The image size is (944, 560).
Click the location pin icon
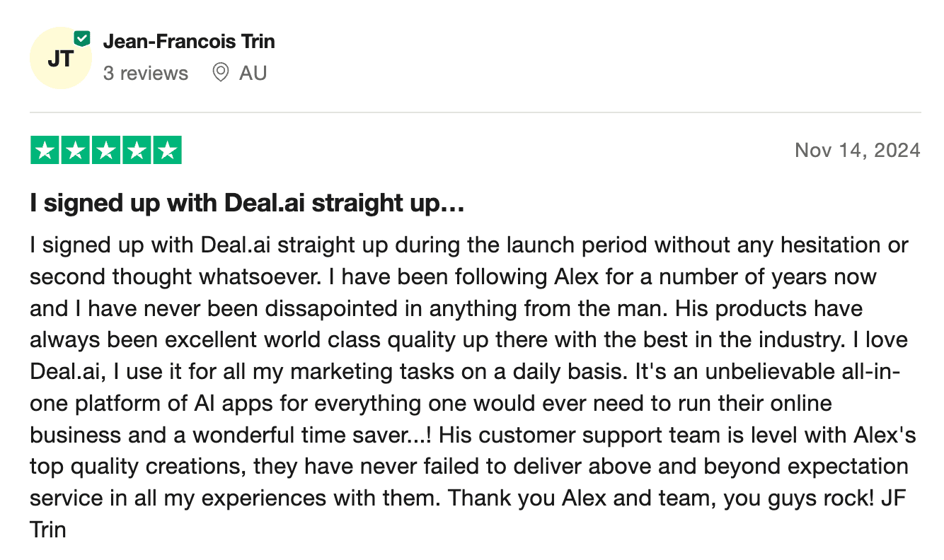coord(221,73)
